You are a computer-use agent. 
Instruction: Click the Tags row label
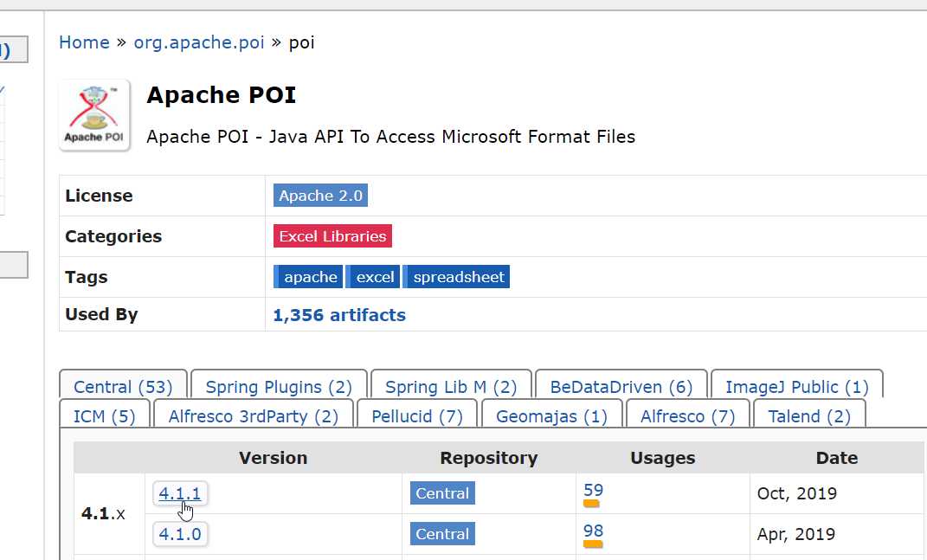click(x=87, y=277)
